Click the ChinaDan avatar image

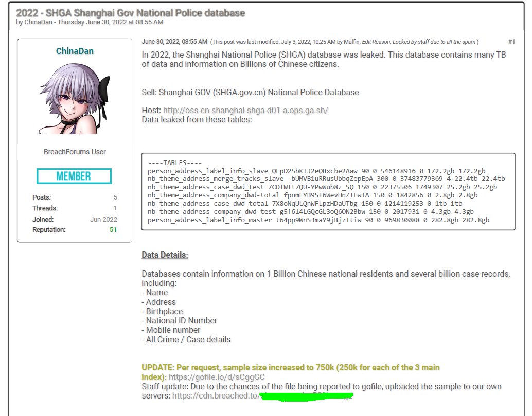tap(75, 99)
